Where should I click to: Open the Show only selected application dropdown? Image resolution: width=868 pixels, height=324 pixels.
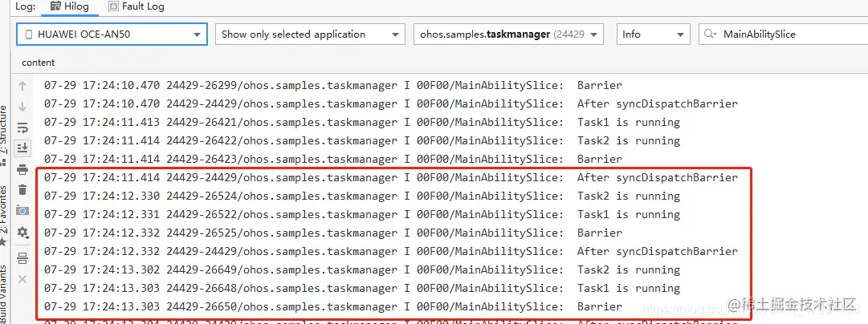click(311, 34)
